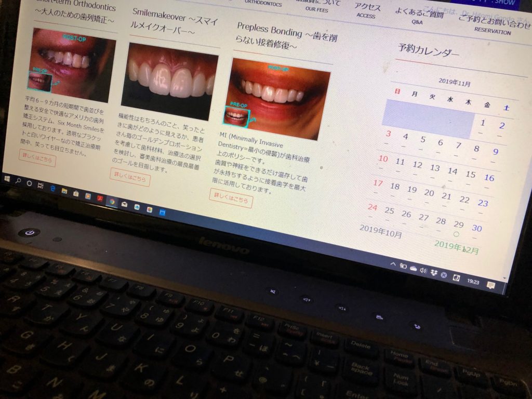
Task: Click the Prepless Bonding smile photo
Action: click(276, 99)
